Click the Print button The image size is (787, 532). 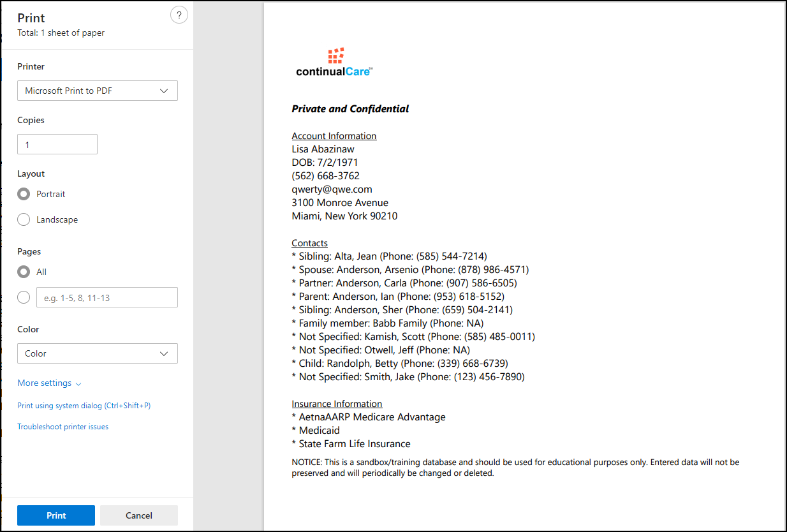[x=56, y=515]
